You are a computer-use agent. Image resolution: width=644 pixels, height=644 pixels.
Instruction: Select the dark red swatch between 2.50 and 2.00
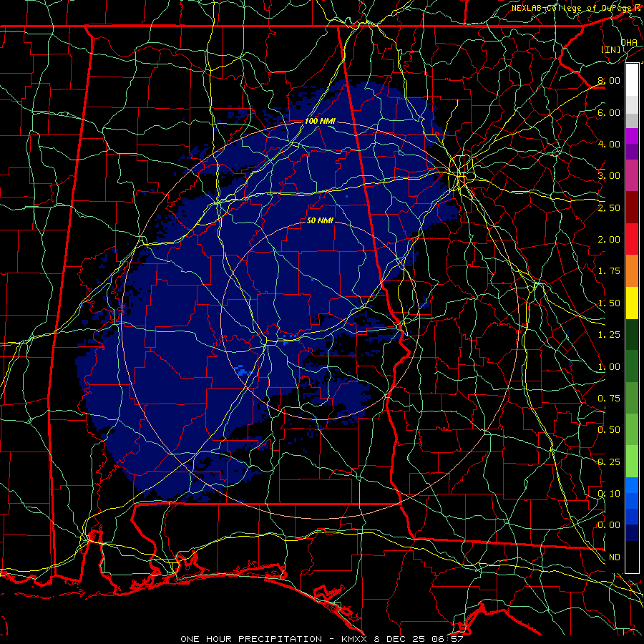coord(632,208)
